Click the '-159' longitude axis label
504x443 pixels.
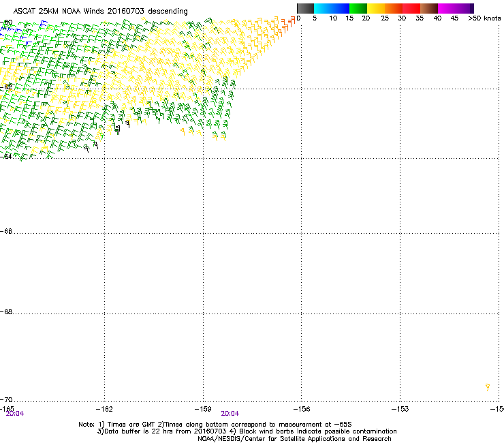click(x=203, y=409)
